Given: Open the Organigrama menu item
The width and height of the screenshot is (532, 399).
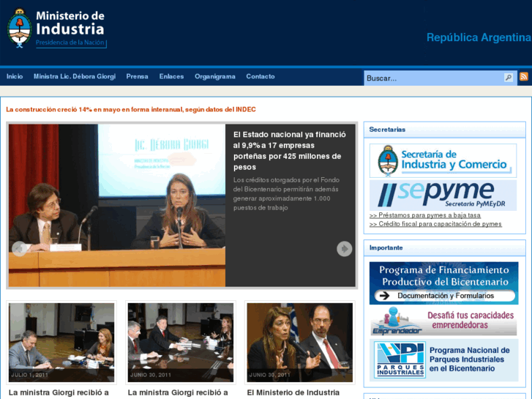Looking at the screenshot, I should pyautogui.click(x=214, y=77).
